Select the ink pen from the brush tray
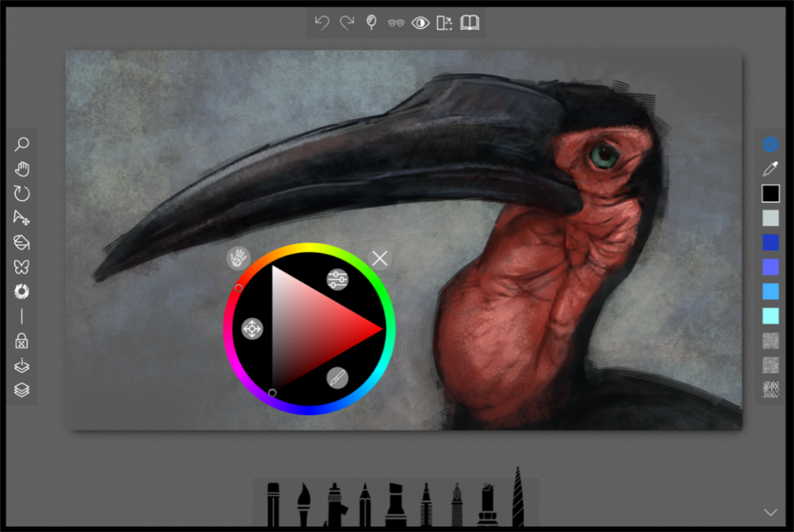This screenshot has width=794, height=532. (426, 506)
